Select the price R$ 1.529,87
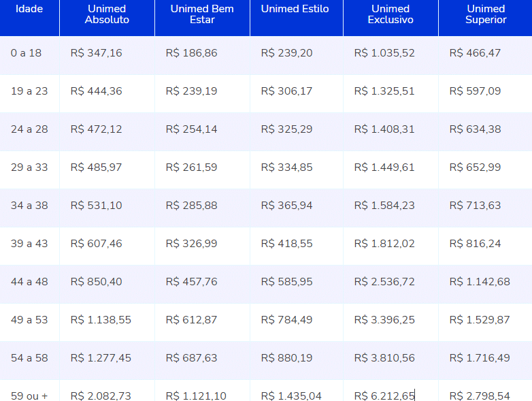The height and width of the screenshot is (401, 532). pyautogui.click(x=480, y=320)
